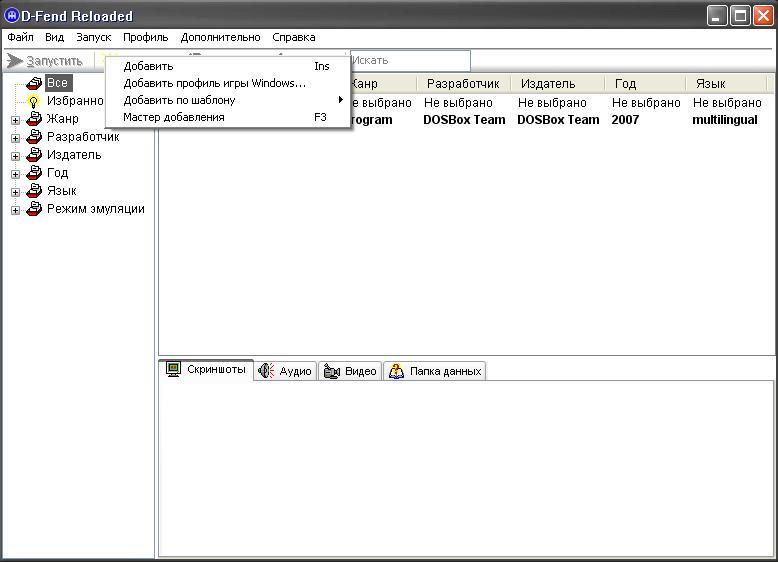Screen dimensions: 778x562
Task: Expand the Режим эмуляции tree node
Action: [15, 210]
